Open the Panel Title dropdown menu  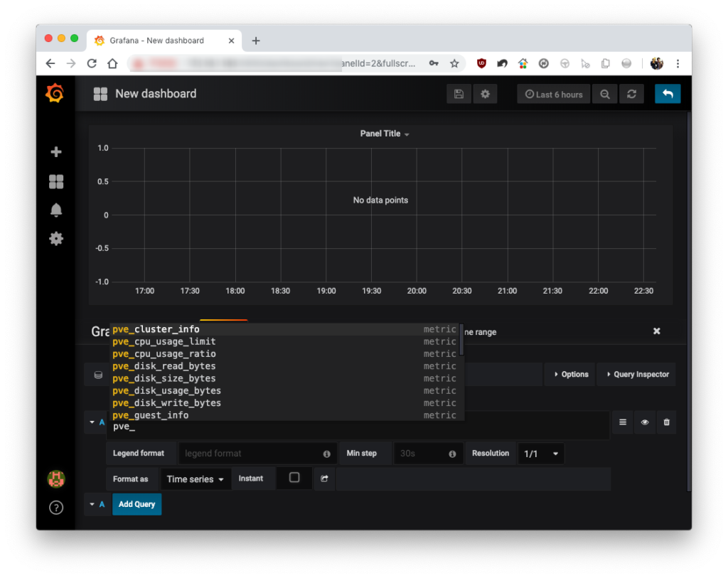pyautogui.click(x=385, y=134)
